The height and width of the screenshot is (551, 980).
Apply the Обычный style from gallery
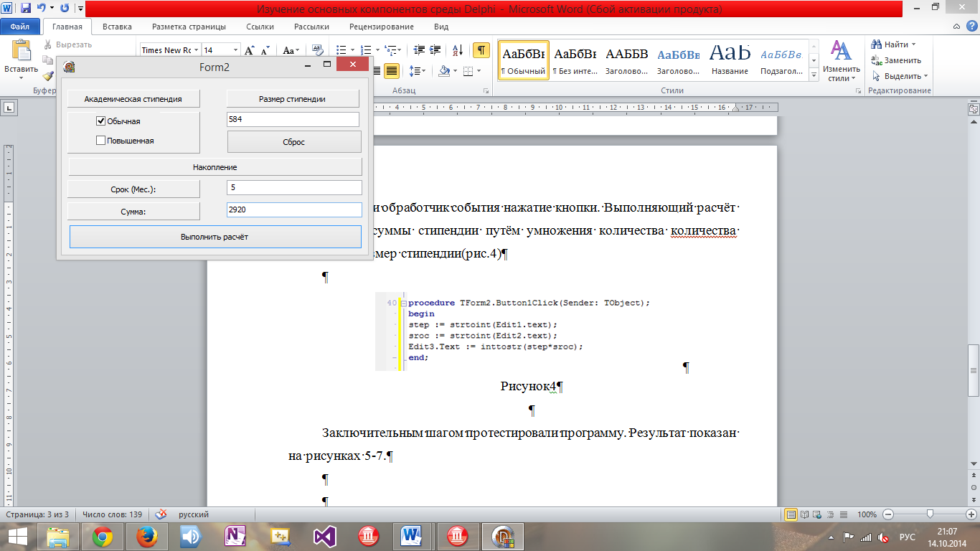click(524, 60)
